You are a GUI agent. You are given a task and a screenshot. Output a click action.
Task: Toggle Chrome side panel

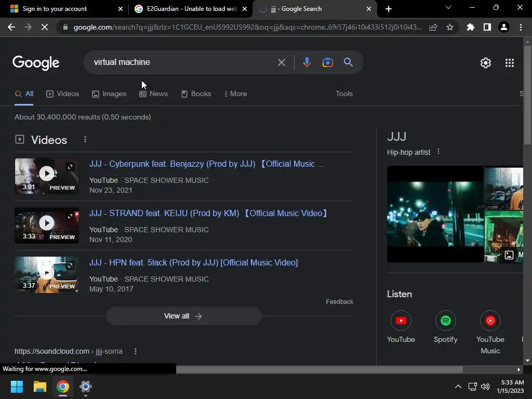tap(487, 27)
